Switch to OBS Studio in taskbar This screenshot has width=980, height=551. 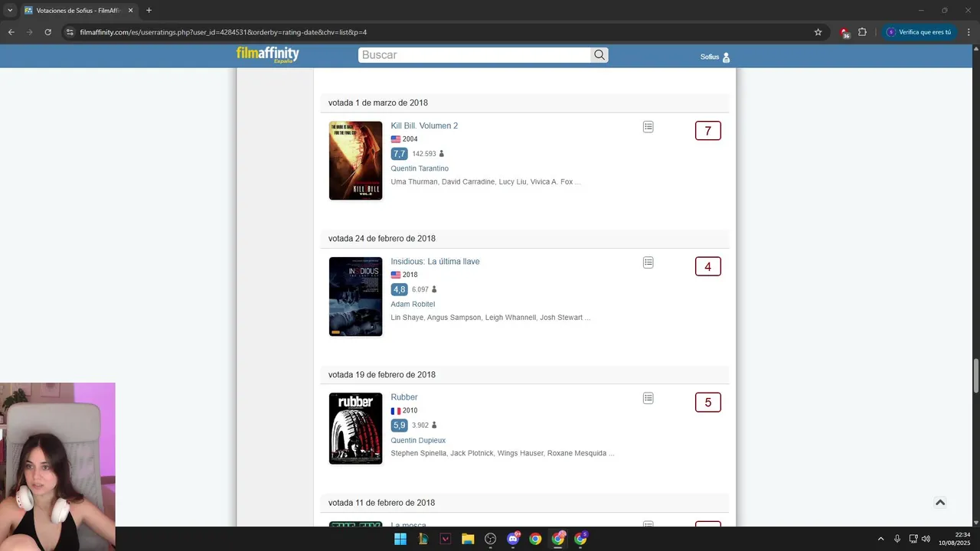click(491, 539)
